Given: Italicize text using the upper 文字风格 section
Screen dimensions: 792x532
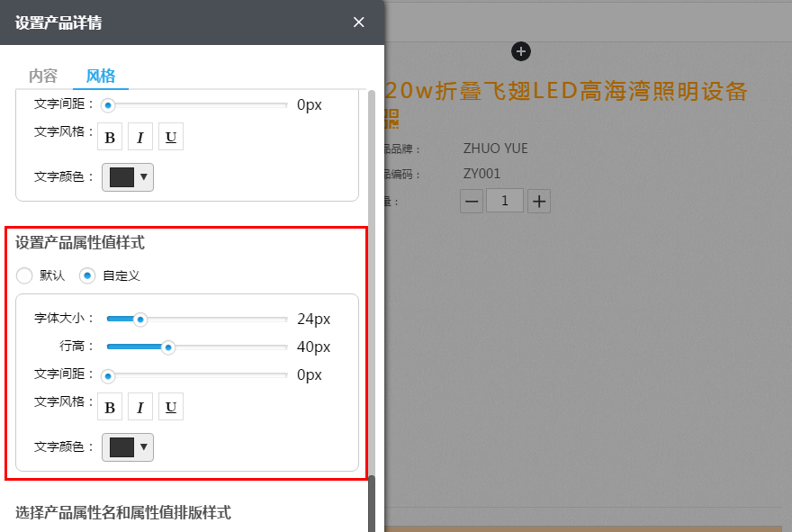Looking at the screenshot, I should click(140, 136).
